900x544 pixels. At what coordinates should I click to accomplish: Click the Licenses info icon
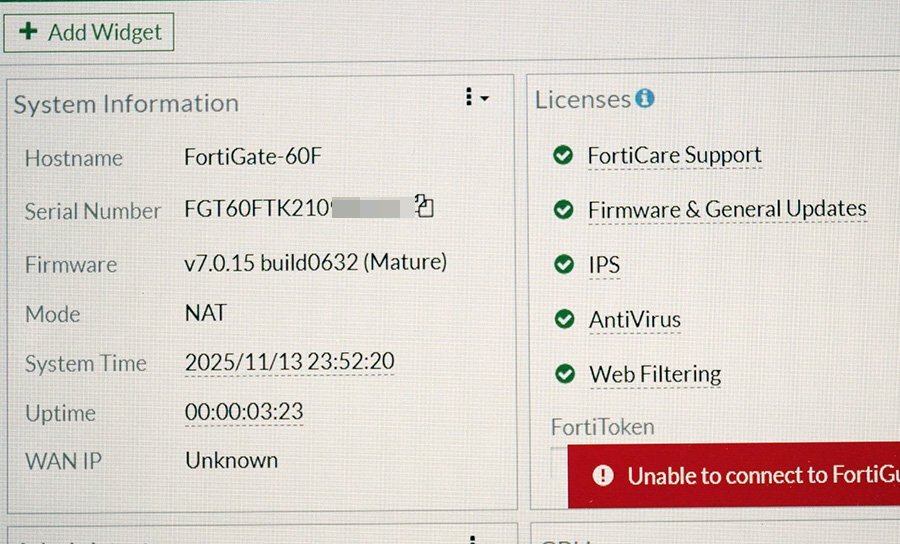[x=645, y=98]
